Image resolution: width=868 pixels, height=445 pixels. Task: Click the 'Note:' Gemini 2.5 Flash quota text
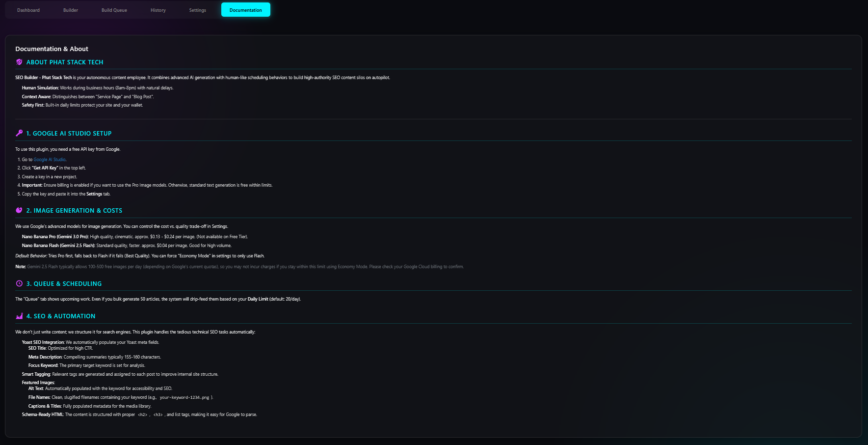pyautogui.click(x=239, y=267)
